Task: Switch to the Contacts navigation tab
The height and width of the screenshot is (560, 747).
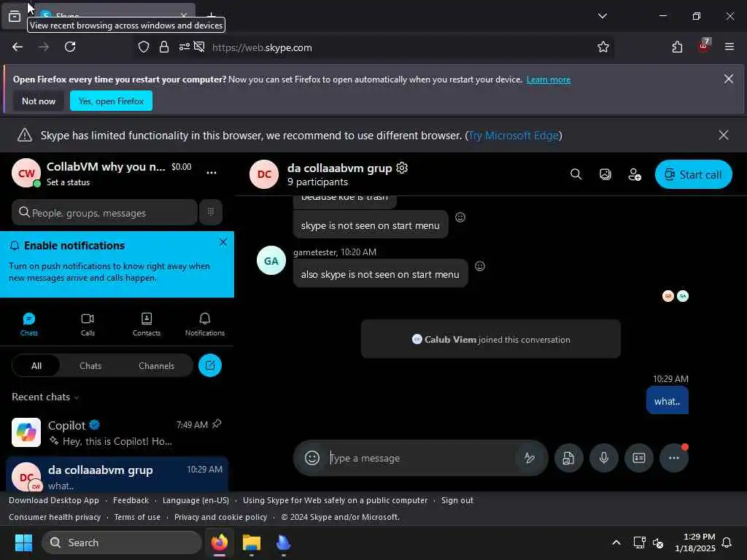Action: [x=146, y=324]
